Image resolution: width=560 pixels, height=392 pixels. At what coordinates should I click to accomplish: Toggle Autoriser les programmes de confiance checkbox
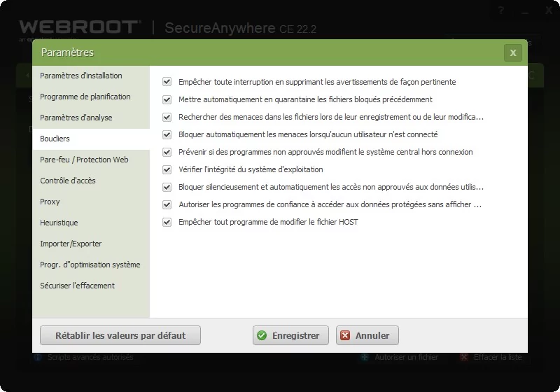point(167,204)
